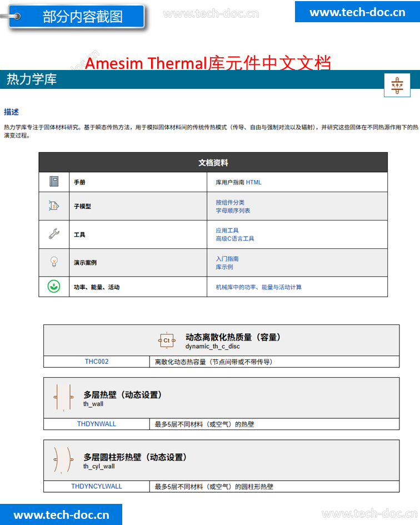Viewport: 420px width, 525px height.
Task: Click the 部分内容截图 banner button
Action: [x=77, y=16]
